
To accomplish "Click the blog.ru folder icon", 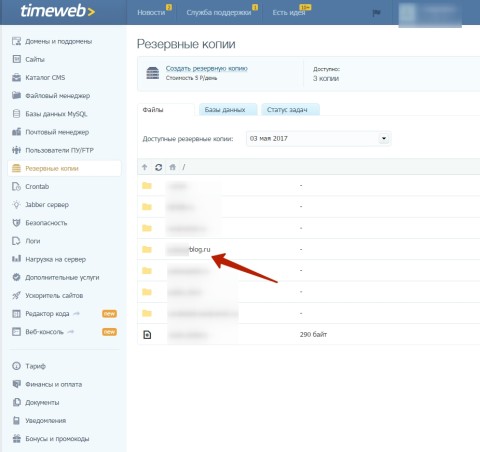I will pyautogui.click(x=147, y=249).
